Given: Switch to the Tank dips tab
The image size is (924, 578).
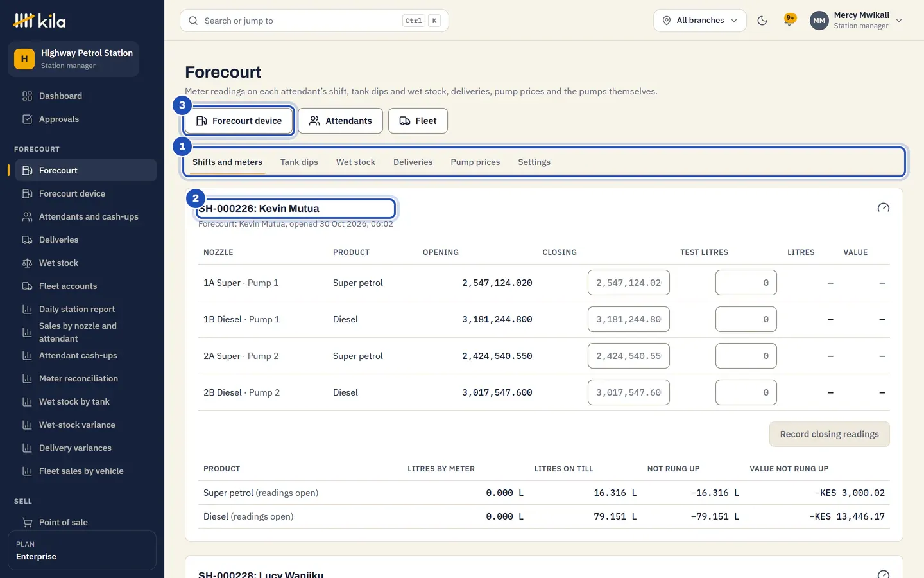Looking at the screenshot, I should [299, 162].
